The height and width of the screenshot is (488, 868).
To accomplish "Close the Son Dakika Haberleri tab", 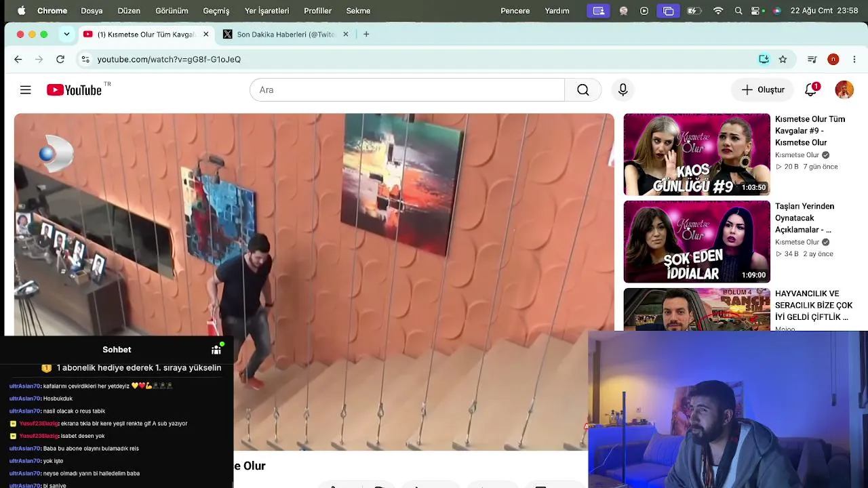I will 346,34.
